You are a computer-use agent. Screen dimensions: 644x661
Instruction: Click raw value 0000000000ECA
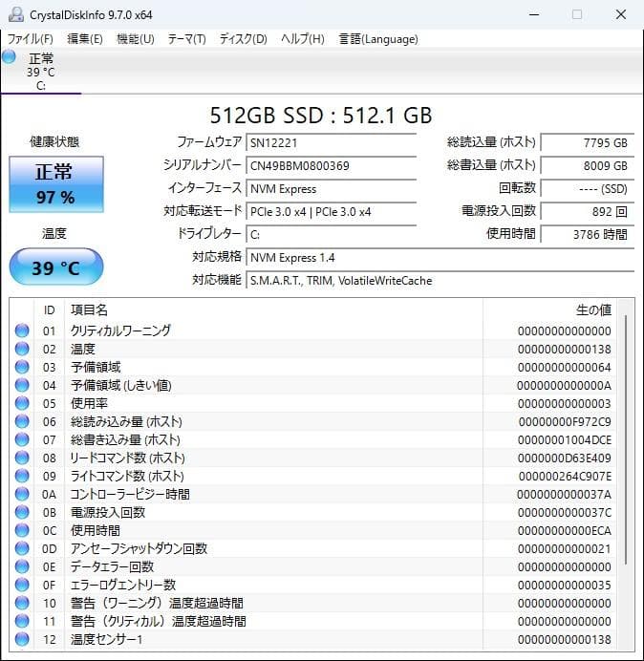[x=565, y=531]
